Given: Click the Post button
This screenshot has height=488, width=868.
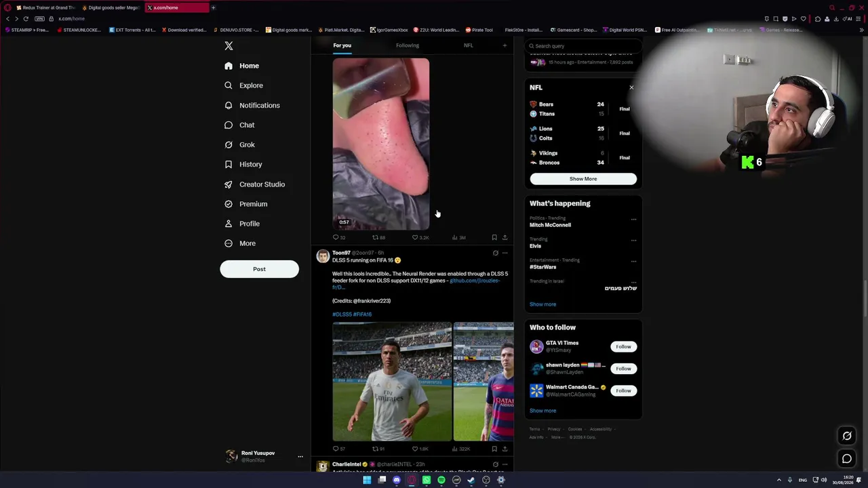Looking at the screenshot, I should click(x=259, y=269).
